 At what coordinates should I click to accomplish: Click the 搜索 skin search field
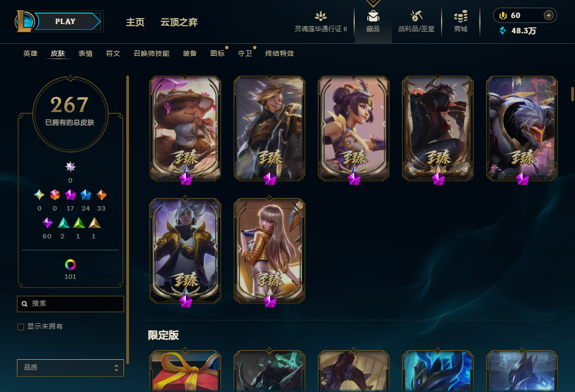tap(71, 304)
